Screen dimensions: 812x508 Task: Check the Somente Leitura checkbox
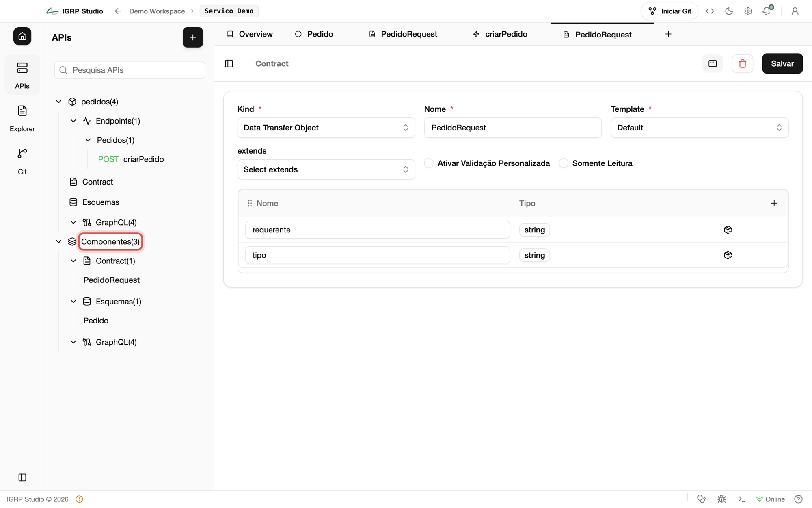564,163
